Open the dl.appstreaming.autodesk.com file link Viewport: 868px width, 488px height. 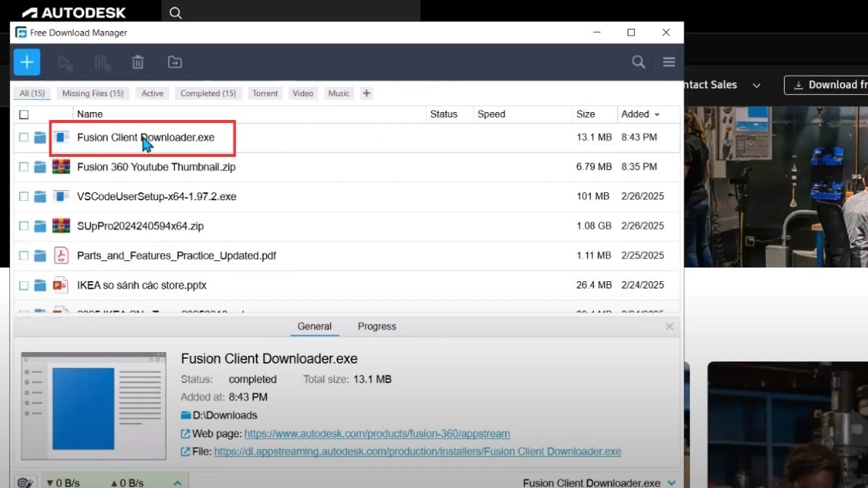[x=417, y=452]
